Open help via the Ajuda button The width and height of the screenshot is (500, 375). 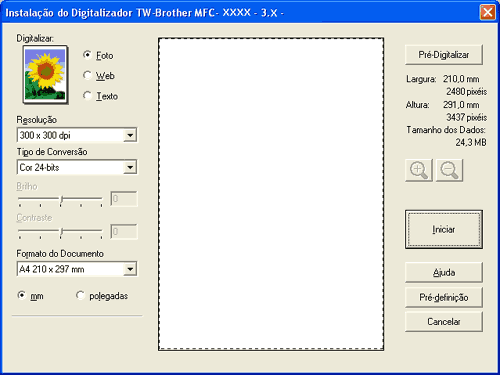pos(444,272)
